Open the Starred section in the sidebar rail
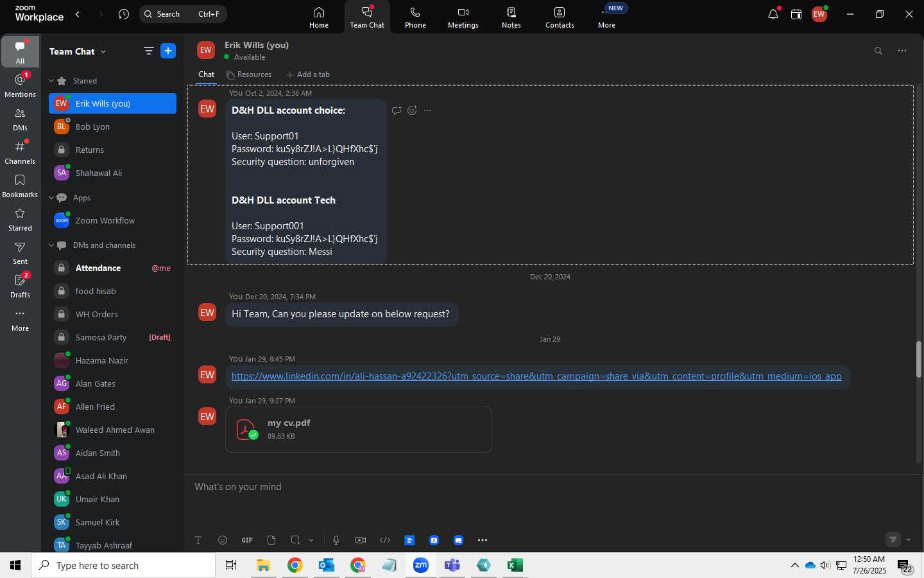The height and width of the screenshot is (578, 924). [20, 218]
